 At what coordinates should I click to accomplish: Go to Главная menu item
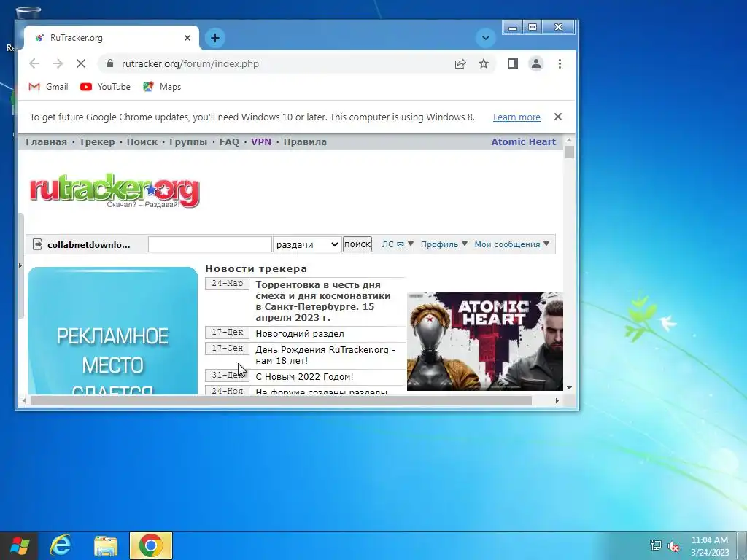point(46,142)
